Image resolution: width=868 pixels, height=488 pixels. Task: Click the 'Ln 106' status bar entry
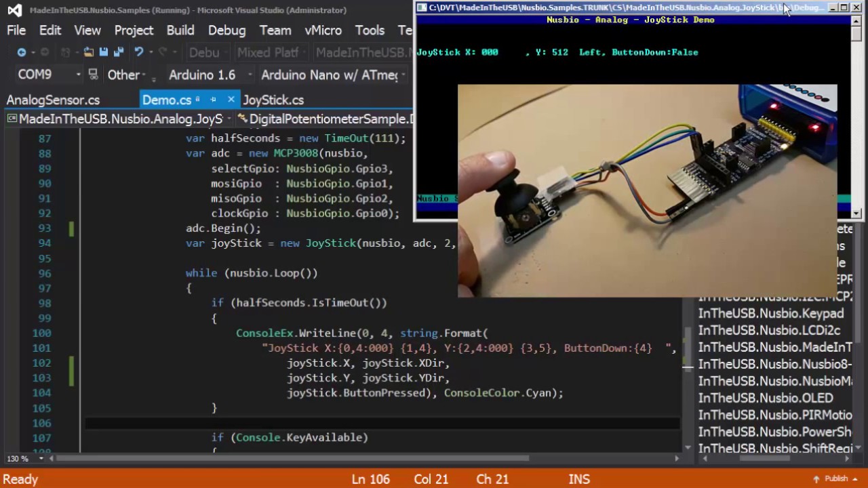click(x=370, y=479)
